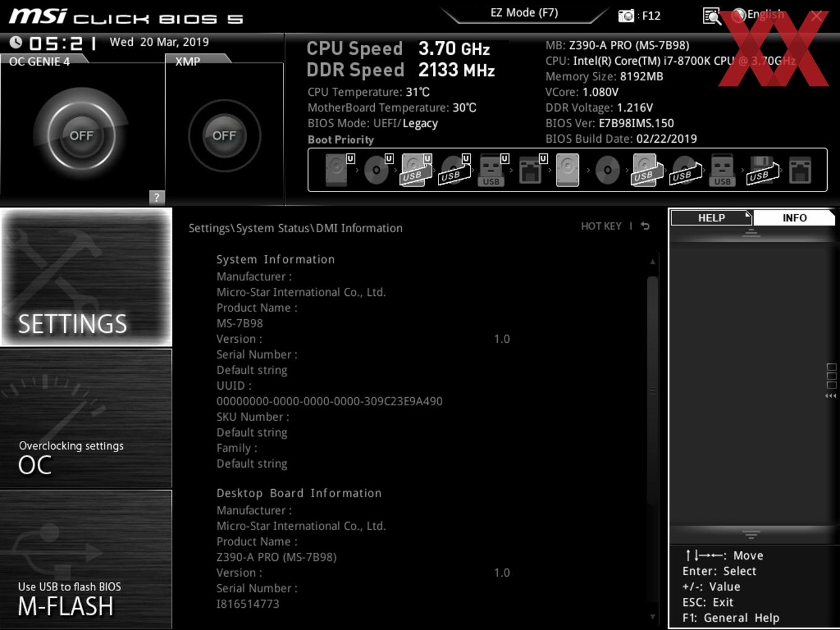Select the legacy network boot icon at row end
The image size is (840, 630).
800,170
